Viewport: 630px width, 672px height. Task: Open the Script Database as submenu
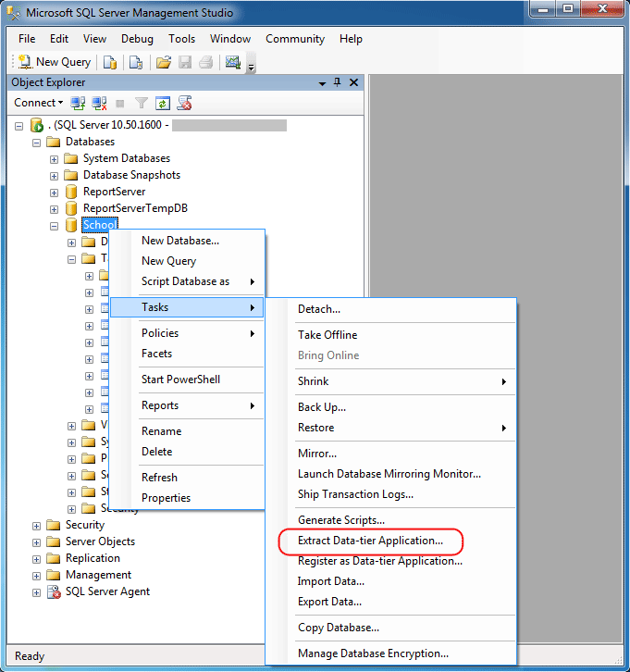(x=187, y=281)
